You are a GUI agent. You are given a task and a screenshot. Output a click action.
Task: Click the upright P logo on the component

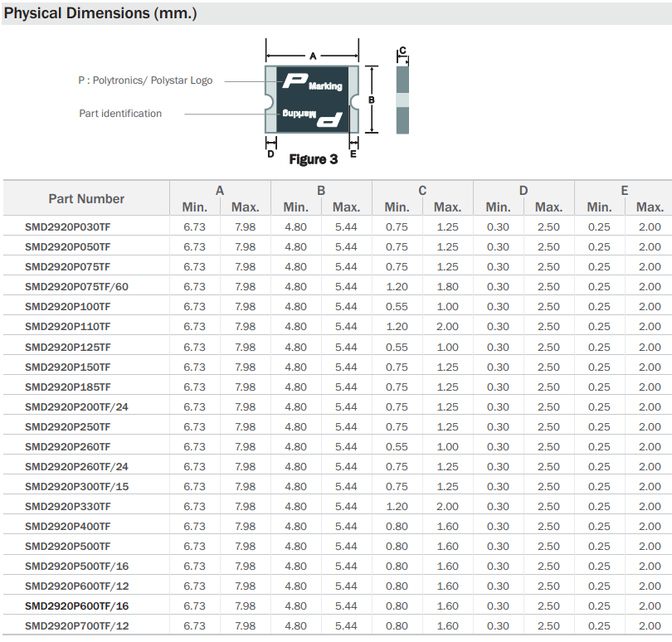click(x=295, y=80)
